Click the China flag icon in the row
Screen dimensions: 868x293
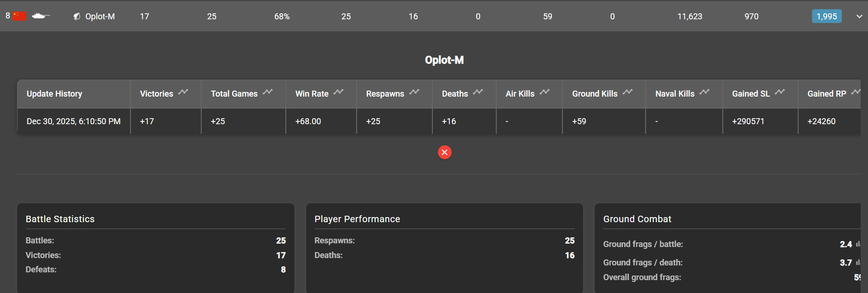click(19, 16)
